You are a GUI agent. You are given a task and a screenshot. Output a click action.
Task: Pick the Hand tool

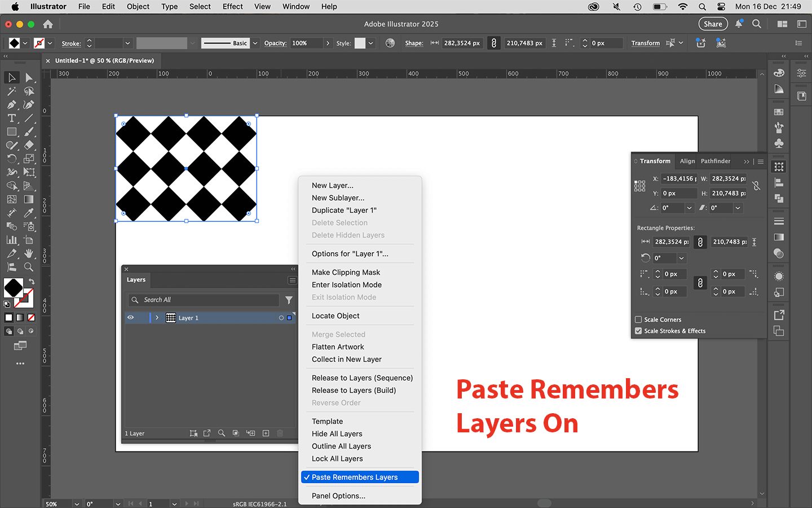coord(29,253)
